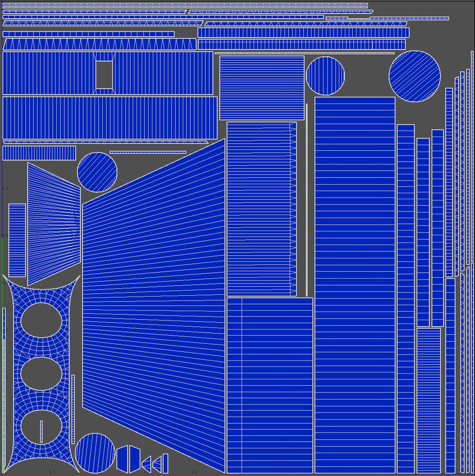Click the rectangular hole in the vertical-striped island

click(104, 74)
